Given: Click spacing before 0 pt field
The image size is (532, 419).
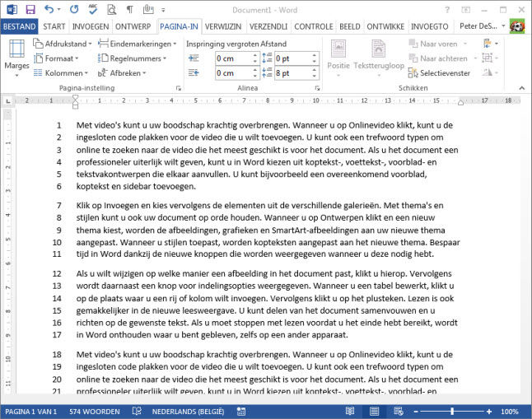Looking at the screenshot, I should 292,58.
